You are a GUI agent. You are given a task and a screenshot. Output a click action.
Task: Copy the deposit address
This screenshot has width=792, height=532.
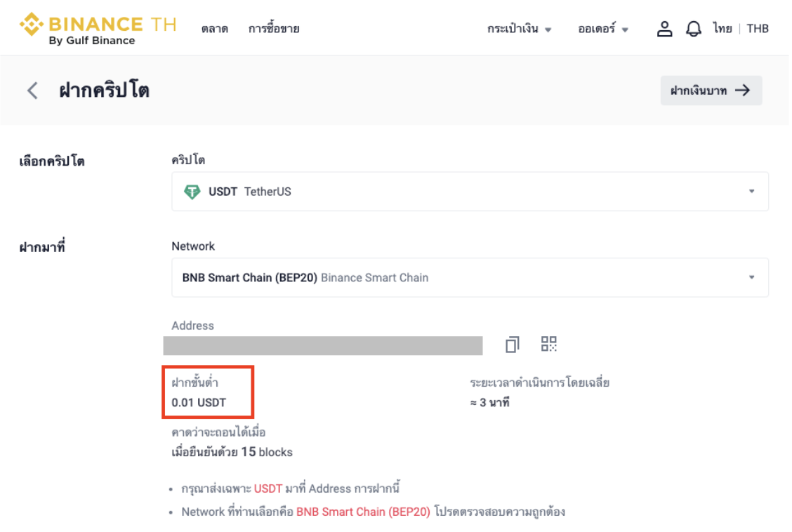click(x=513, y=345)
